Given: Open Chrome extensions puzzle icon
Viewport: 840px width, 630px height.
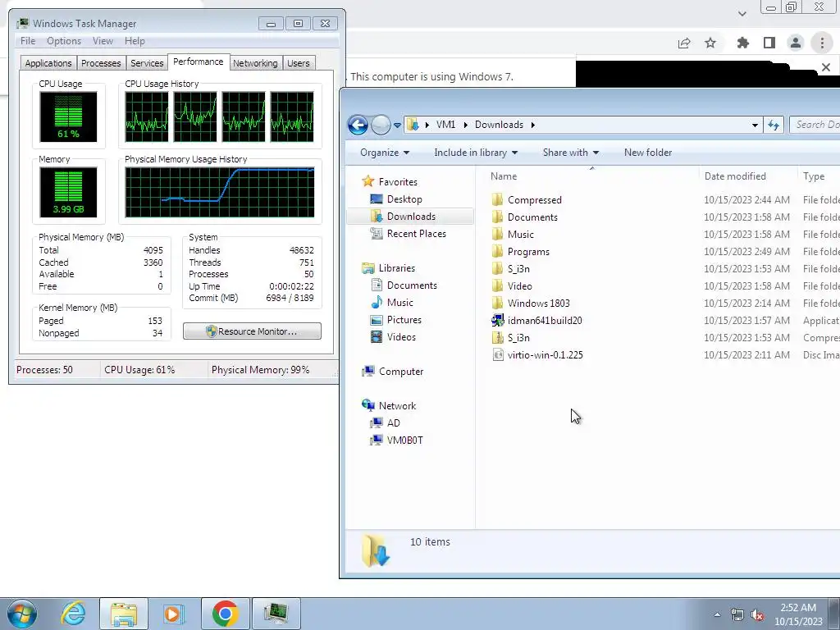Looking at the screenshot, I should point(742,43).
